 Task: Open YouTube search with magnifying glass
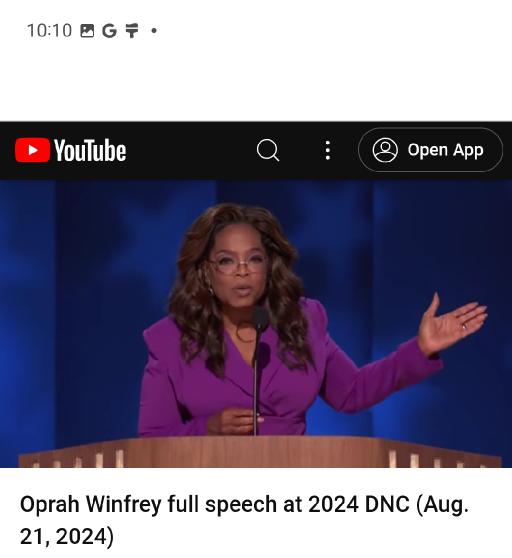click(268, 150)
